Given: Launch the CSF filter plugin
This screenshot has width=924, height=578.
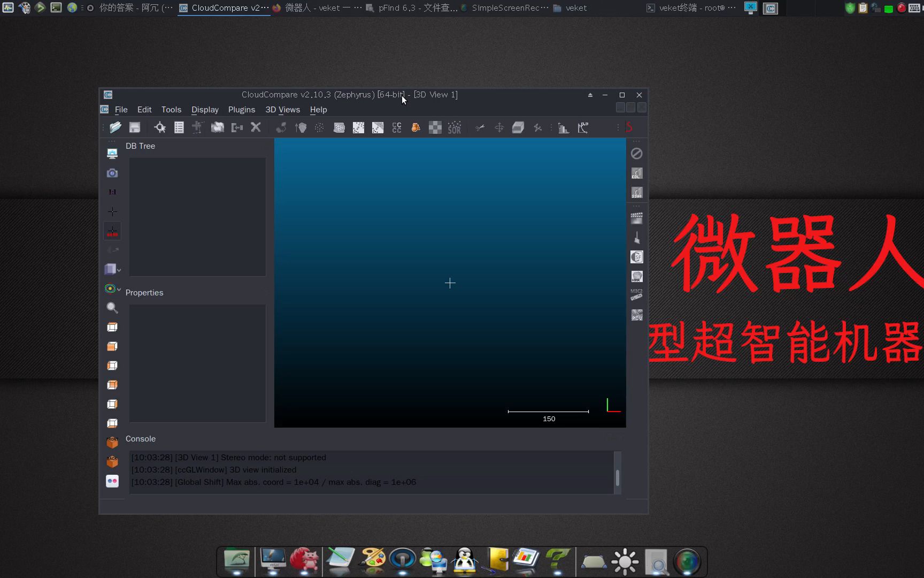Looking at the screenshot, I should click(x=636, y=257).
